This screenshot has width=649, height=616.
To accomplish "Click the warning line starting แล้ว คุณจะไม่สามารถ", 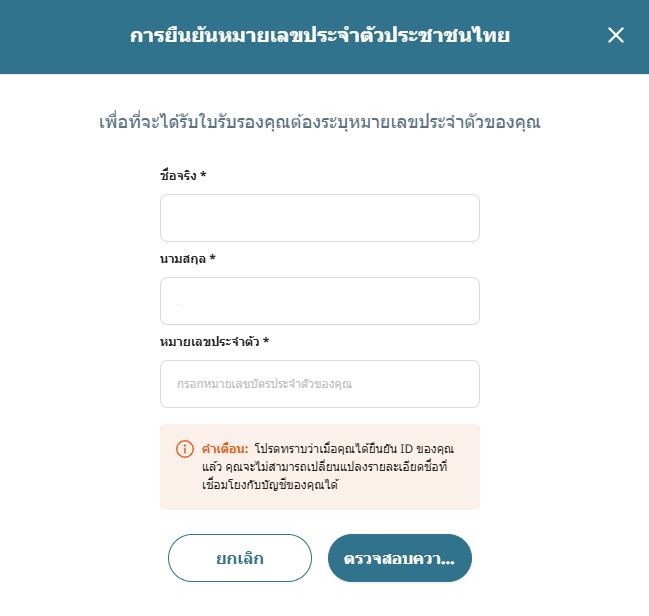I will (x=324, y=467).
